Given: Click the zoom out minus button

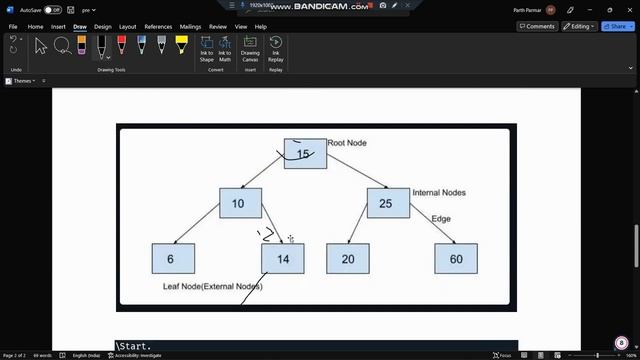Looking at the screenshot, I should 570,356.
